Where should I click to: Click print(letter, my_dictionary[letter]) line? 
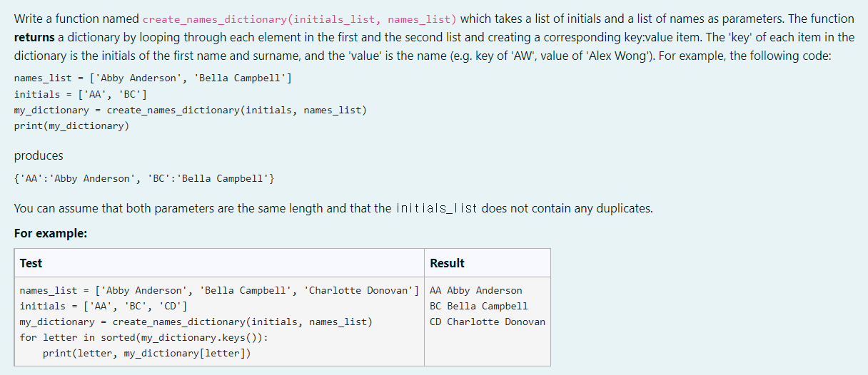[x=147, y=353]
